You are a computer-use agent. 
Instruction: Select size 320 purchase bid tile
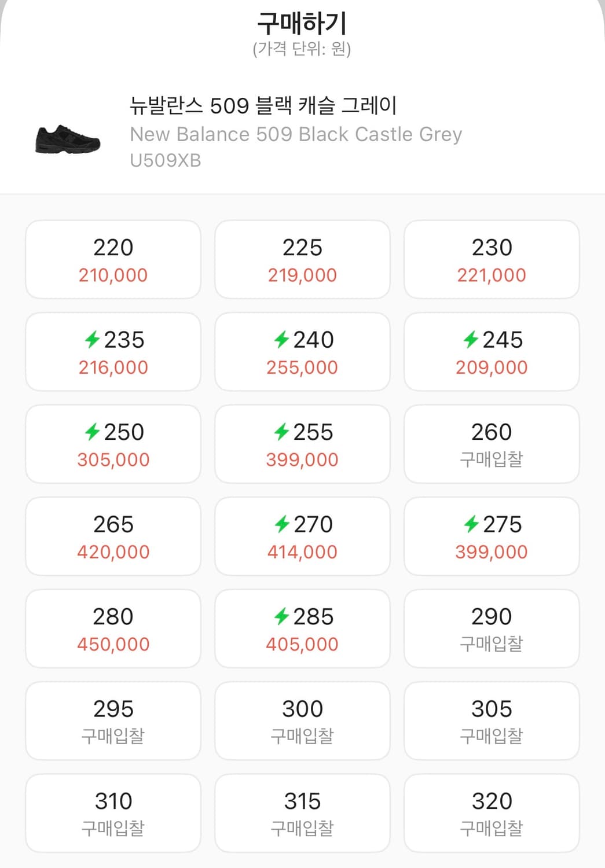tap(492, 814)
